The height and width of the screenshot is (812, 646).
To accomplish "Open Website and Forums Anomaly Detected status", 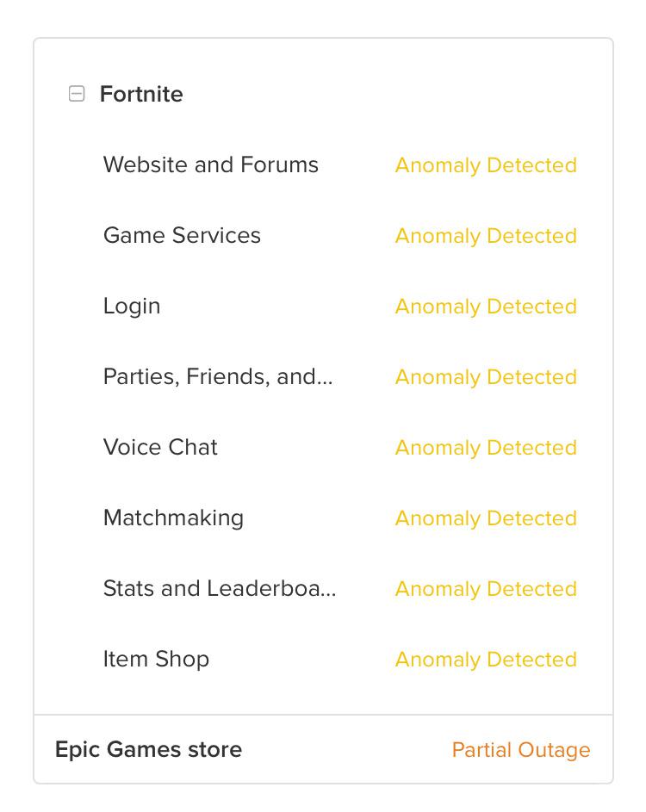I will coord(486,165).
